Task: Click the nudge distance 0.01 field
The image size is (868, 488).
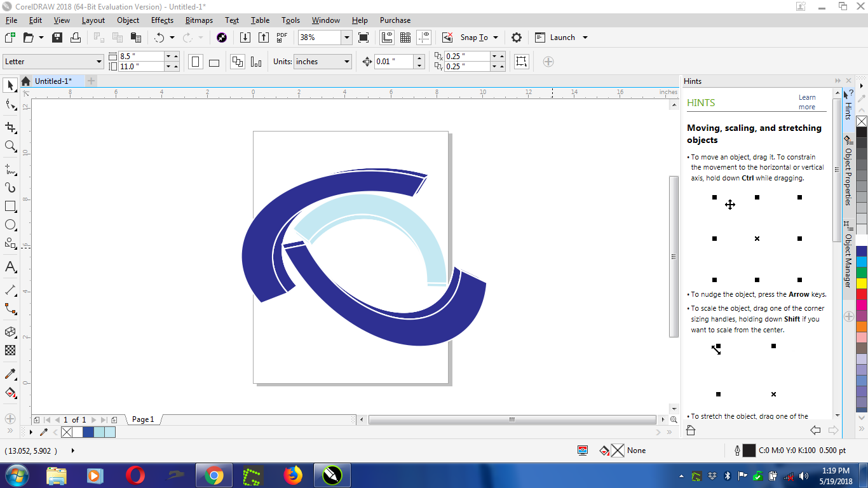Action: tap(394, 62)
